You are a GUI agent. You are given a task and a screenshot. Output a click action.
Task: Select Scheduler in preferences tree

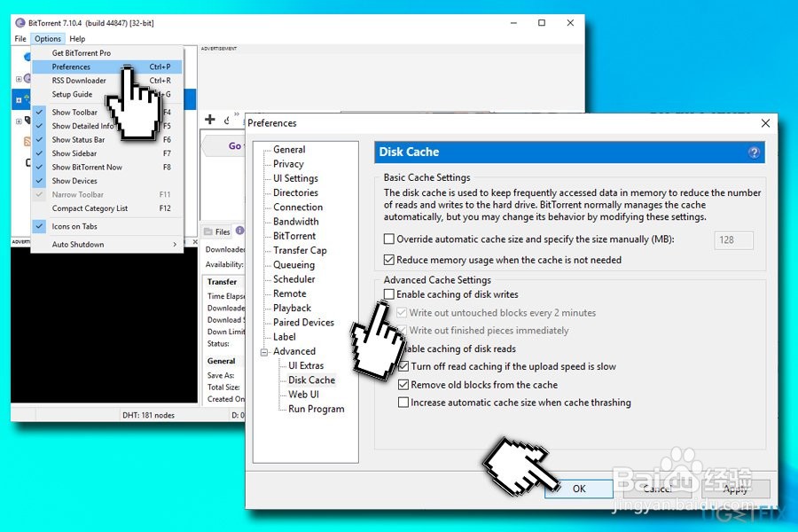click(x=293, y=279)
